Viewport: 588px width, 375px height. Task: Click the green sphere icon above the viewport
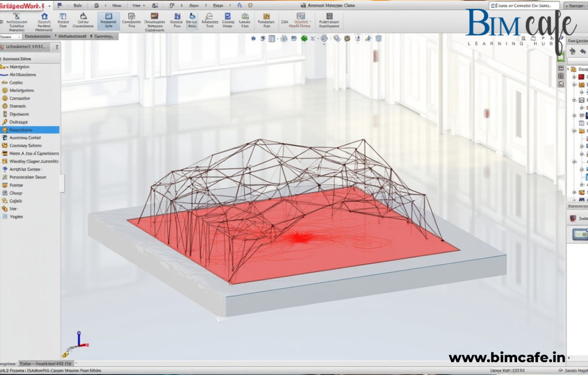[x=304, y=38]
